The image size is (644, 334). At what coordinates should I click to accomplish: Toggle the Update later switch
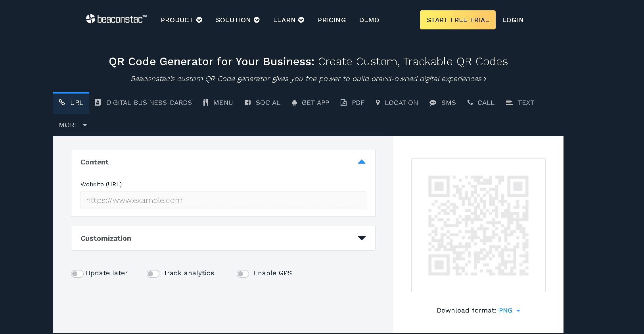[77, 274]
